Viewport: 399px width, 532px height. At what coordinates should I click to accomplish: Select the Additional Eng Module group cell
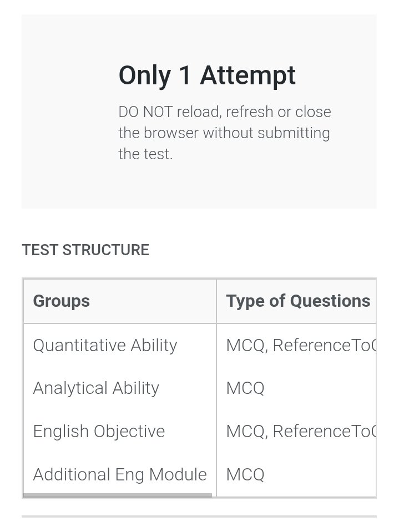coord(119,474)
